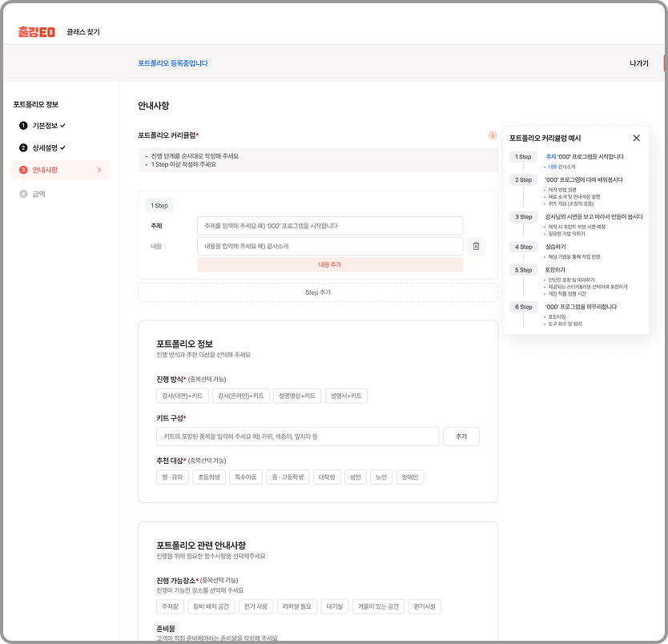Close the 포트폴리오 커리큘럼 예시 popup
The image size is (668, 644).
(x=636, y=138)
